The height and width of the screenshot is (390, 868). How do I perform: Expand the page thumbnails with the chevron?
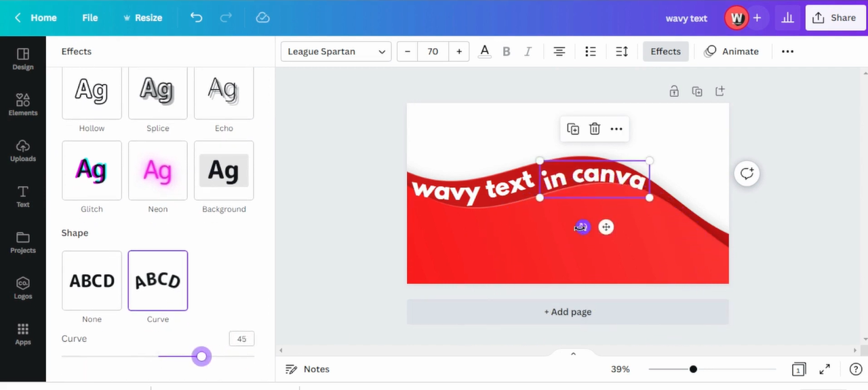(573, 353)
